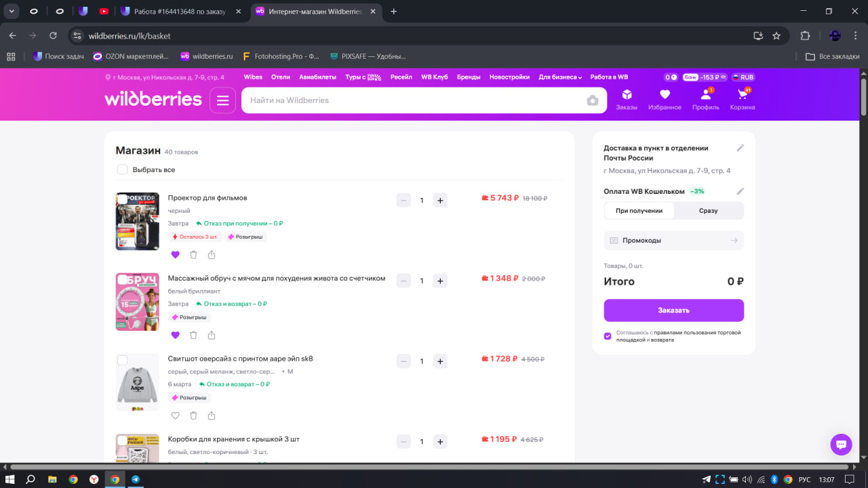Image resolution: width=868 pixels, height=488 pixels.
Task: Click the camera image search icon
Action: coord(593,100)
